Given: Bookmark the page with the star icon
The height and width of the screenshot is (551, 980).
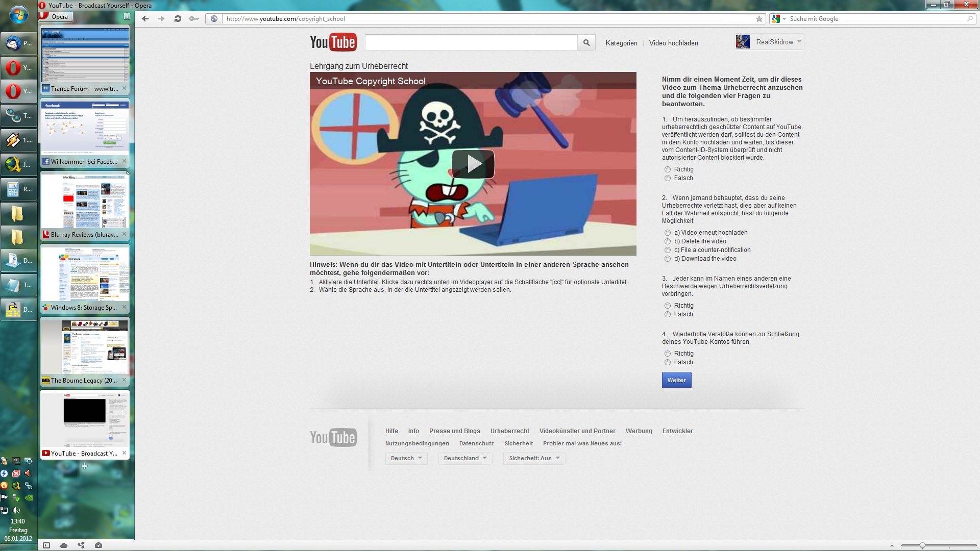Looking at the screenshot, I should tap(759, 19).
